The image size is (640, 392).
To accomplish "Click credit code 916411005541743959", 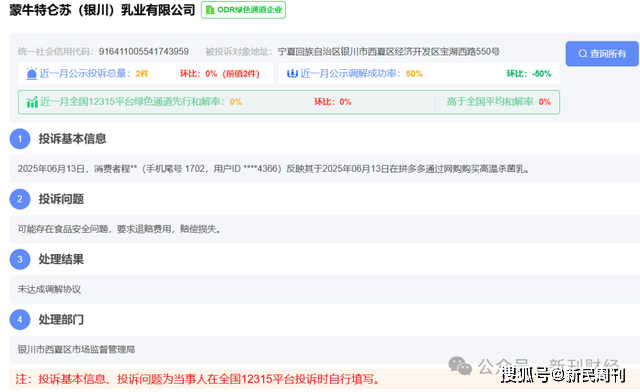I will [144, 51].
